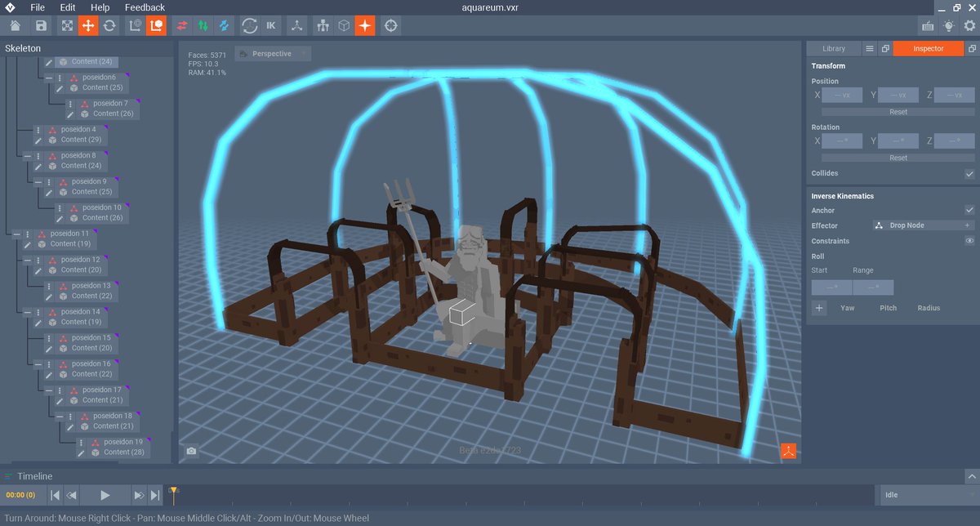Add a constraint with the plus button
Screen dimensions: 980x526
point(820,308)
